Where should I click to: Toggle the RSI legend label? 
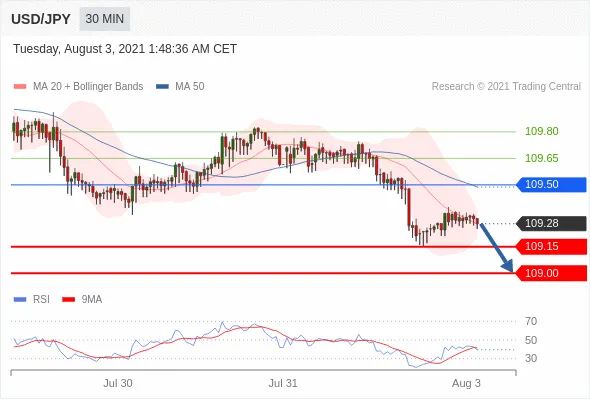pyautogui.click(x=41, y=300)
